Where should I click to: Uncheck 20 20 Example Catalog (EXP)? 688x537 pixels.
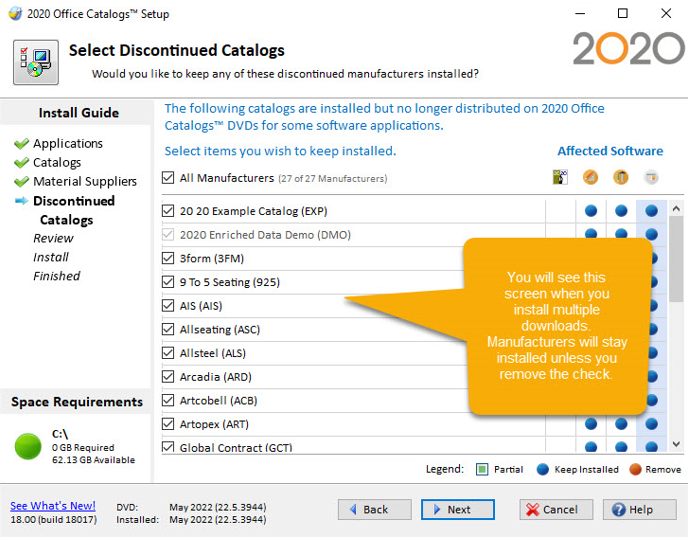point(168,211)
